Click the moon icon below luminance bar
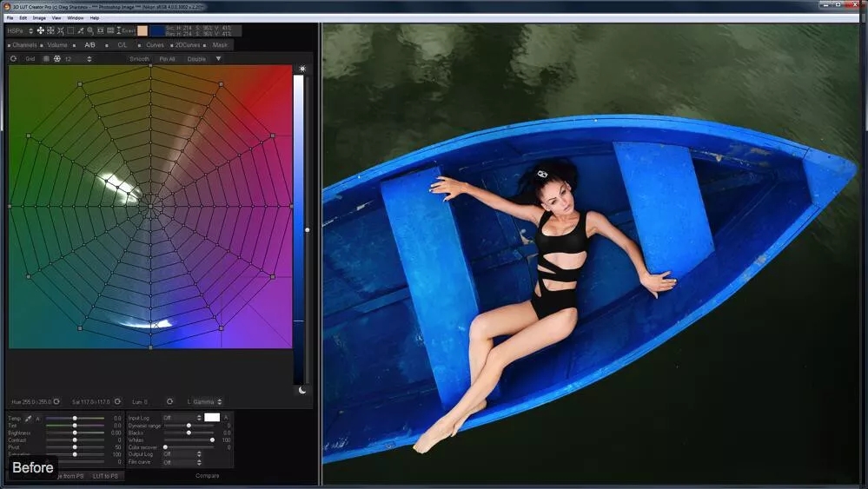The width and height of the screenshot is (868, 489). (x=302, y=390)
